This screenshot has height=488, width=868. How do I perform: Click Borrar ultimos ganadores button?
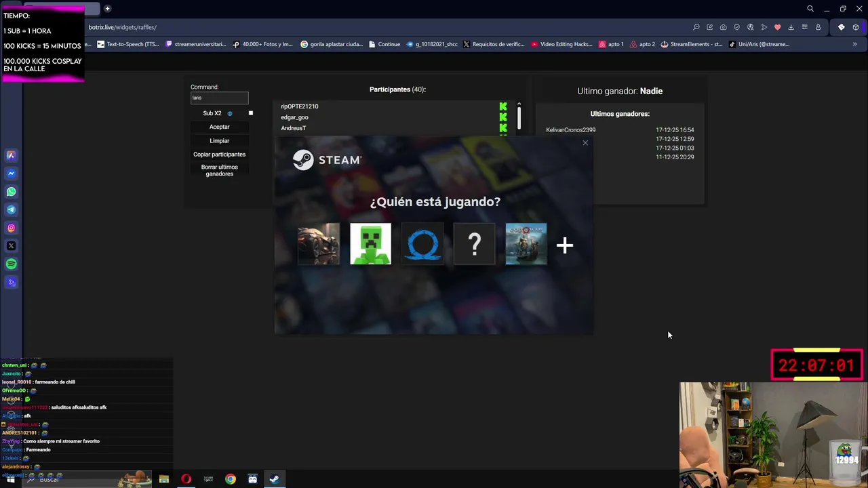pos(220,170)
